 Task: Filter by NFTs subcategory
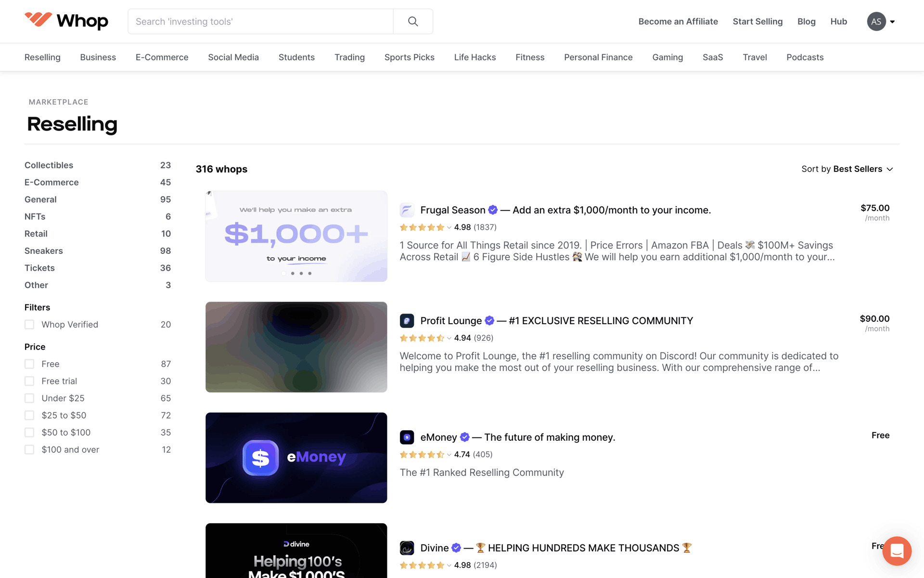pos(98,217)
